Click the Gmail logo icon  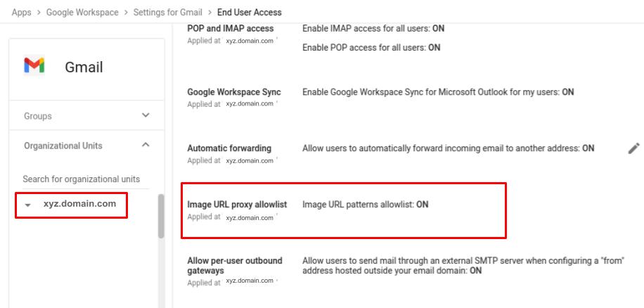point(34,65)
